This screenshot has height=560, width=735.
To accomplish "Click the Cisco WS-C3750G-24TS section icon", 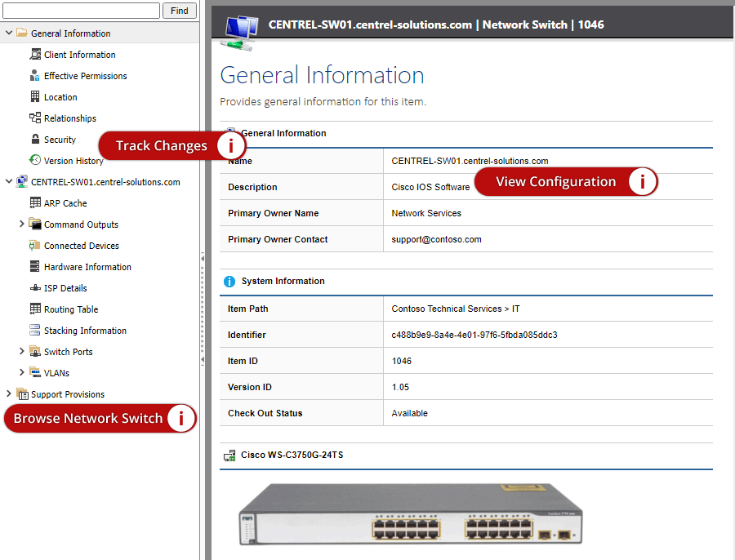I will [229, 455].
